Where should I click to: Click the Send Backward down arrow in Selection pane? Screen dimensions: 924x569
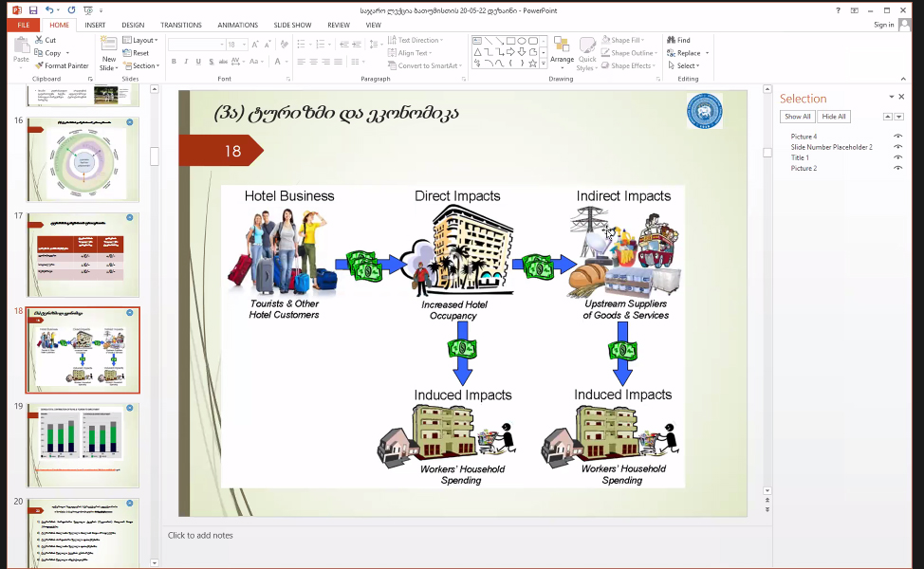898,116
